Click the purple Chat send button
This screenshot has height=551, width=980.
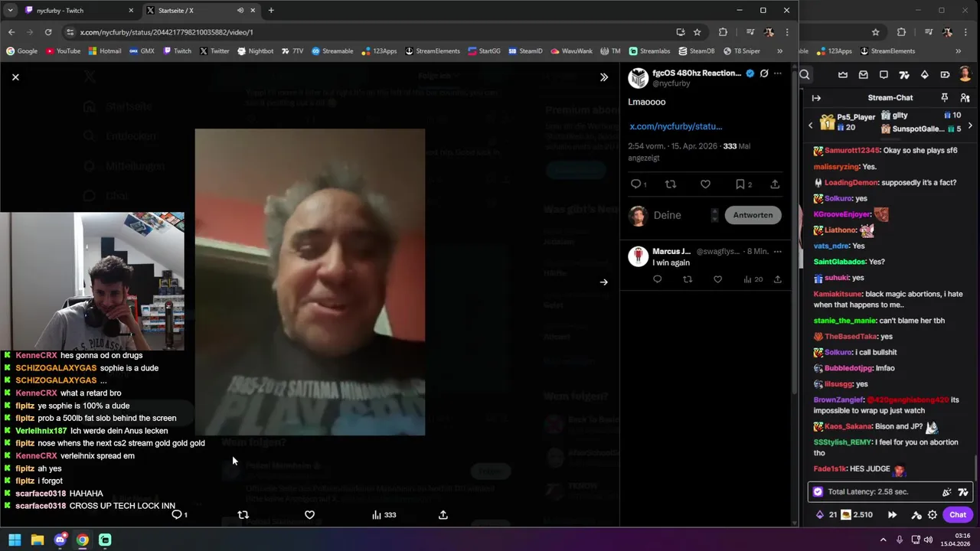(958, 515)
